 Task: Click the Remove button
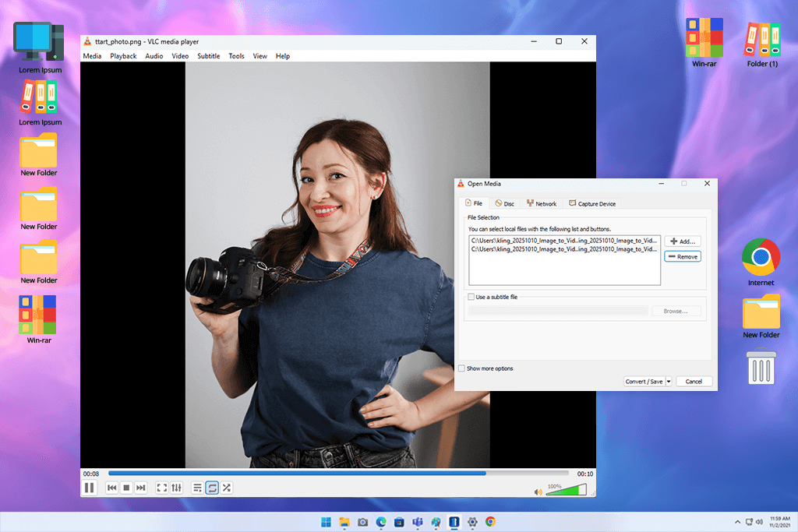683,256
